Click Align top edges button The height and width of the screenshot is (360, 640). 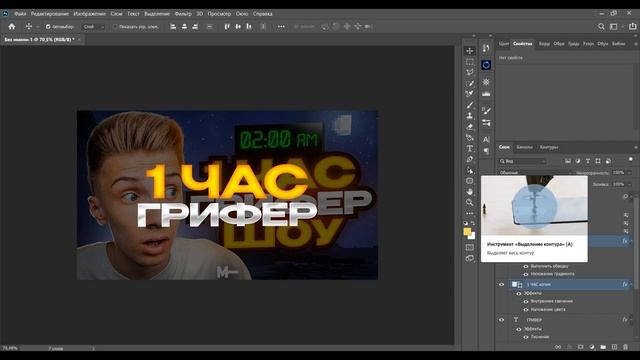(227, 27)
